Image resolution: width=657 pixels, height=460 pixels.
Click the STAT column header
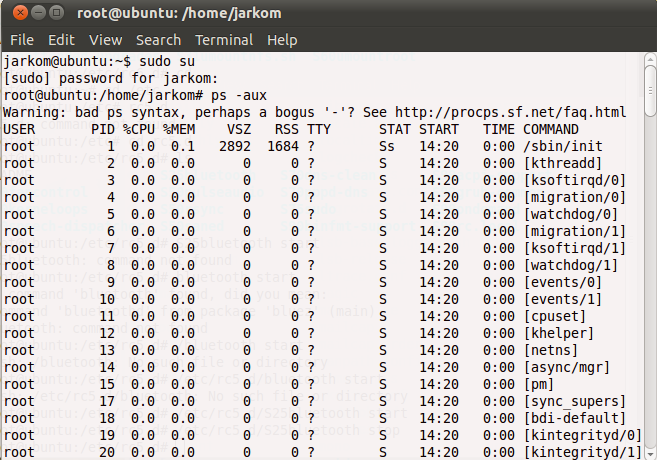pyautogui.click(x=395, y=129)
